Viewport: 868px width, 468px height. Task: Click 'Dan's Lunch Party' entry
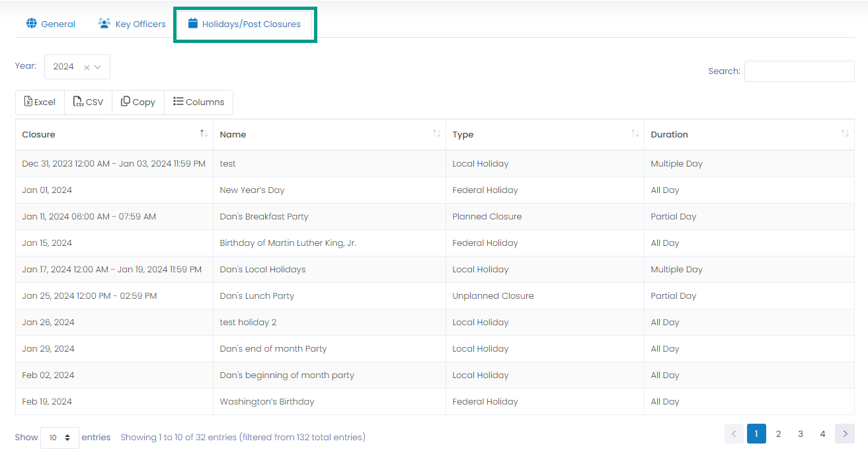coord(256,295)
